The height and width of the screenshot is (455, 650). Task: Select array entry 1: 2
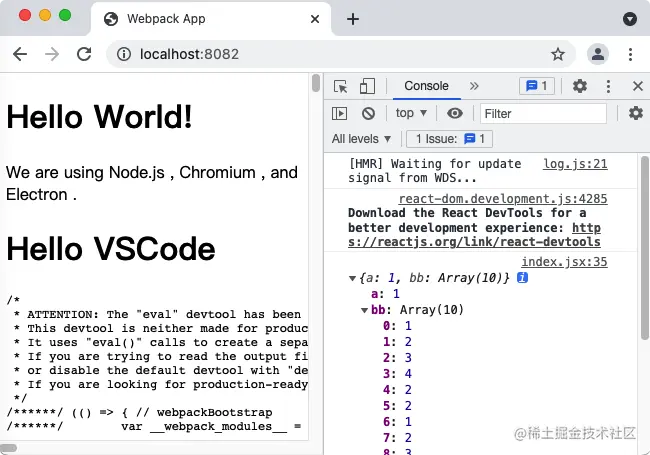[x=397, y=341]
